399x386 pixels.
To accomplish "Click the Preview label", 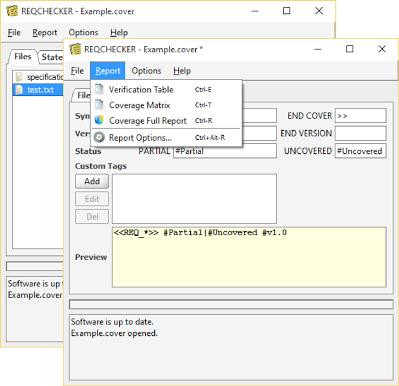I will 91,257.
